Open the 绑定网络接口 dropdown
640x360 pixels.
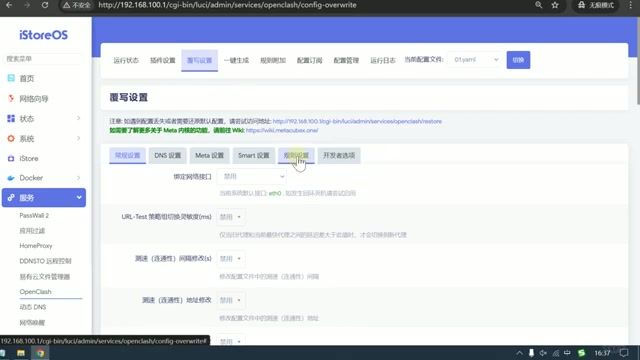[251, 176]
